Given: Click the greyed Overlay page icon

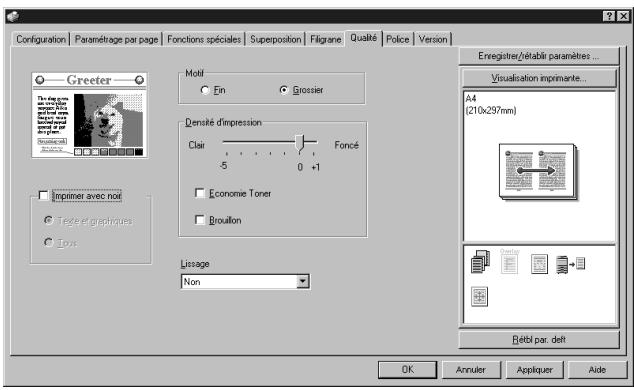Looking at the screenshot, I should coord(509,261).
